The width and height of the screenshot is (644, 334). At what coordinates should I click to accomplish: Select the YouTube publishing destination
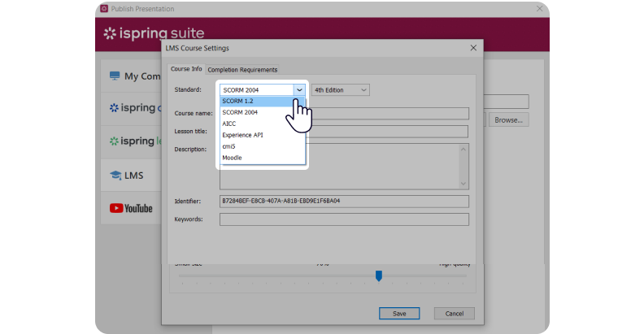point(132,208)
